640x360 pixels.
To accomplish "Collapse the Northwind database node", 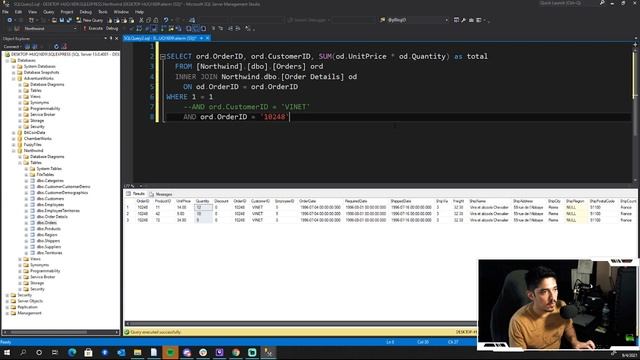I will click(x=13, y=151).
